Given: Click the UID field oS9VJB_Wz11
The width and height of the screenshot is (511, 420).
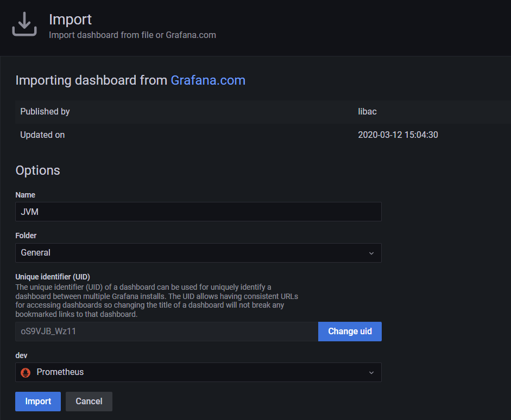Looking at the screenshot, I should [167, 332].
